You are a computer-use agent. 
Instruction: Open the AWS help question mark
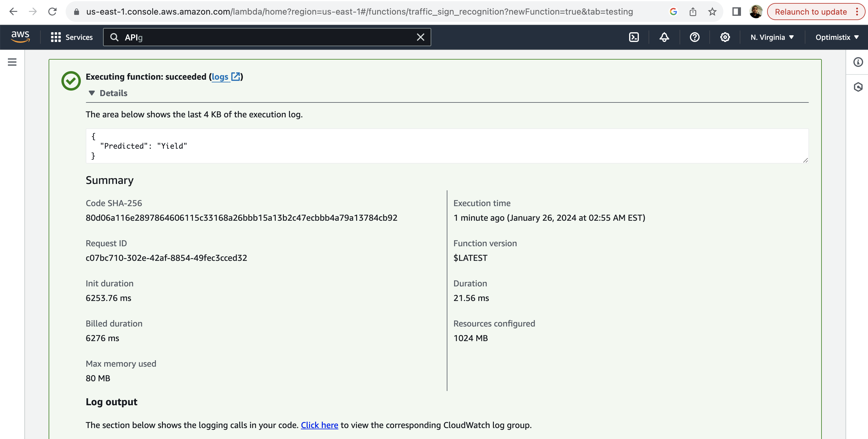[x=694, y=37]
